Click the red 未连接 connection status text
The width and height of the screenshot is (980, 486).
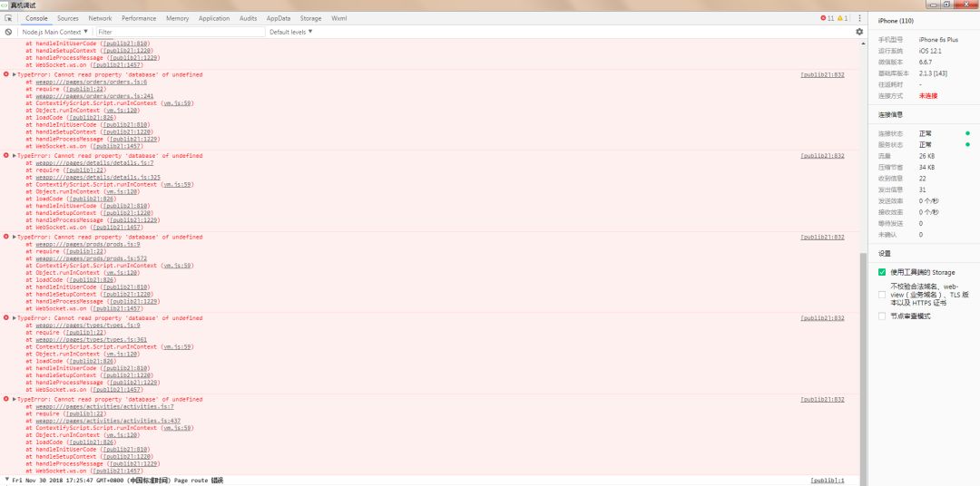click(928, 96)
